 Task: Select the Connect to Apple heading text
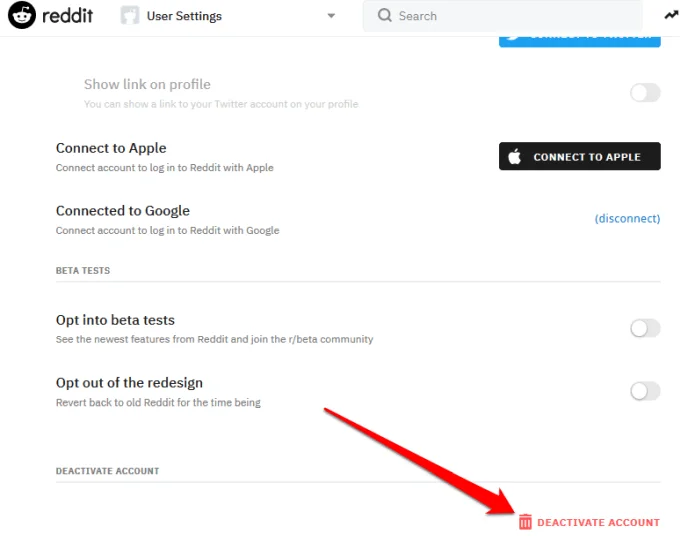click(x=111, y=148)
